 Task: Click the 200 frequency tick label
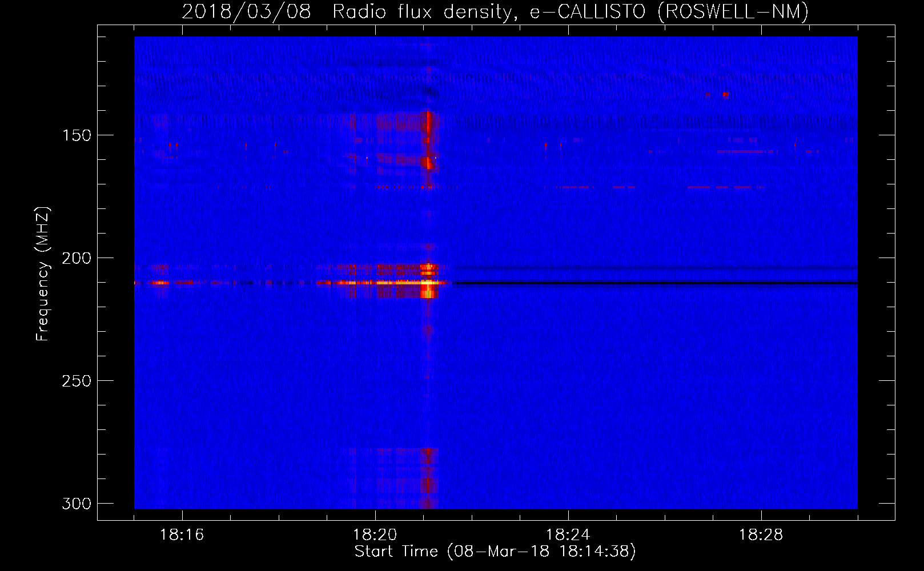tap(76, 258)
